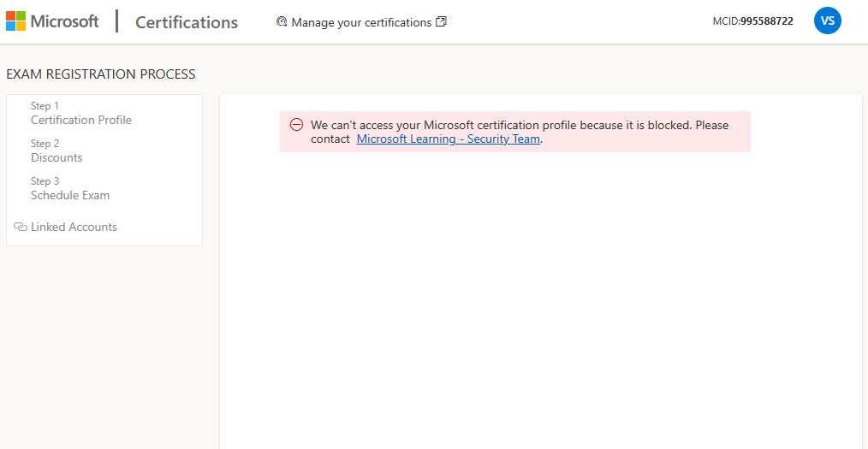
Task: Open the Certifications home title
Action: click(187, 22)
